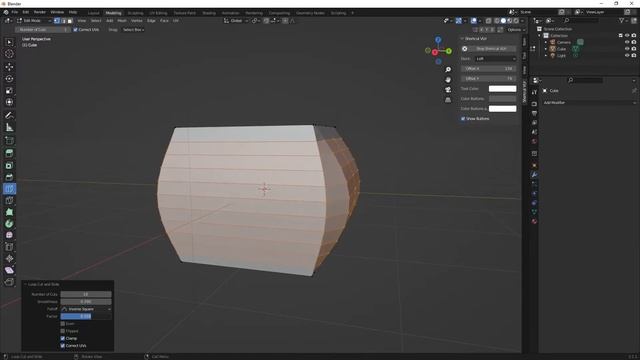This screenshot has width=640, height=360.
Task: Toggle Flipped checkbox in Loop Cut panel
Action: (62, 331)
